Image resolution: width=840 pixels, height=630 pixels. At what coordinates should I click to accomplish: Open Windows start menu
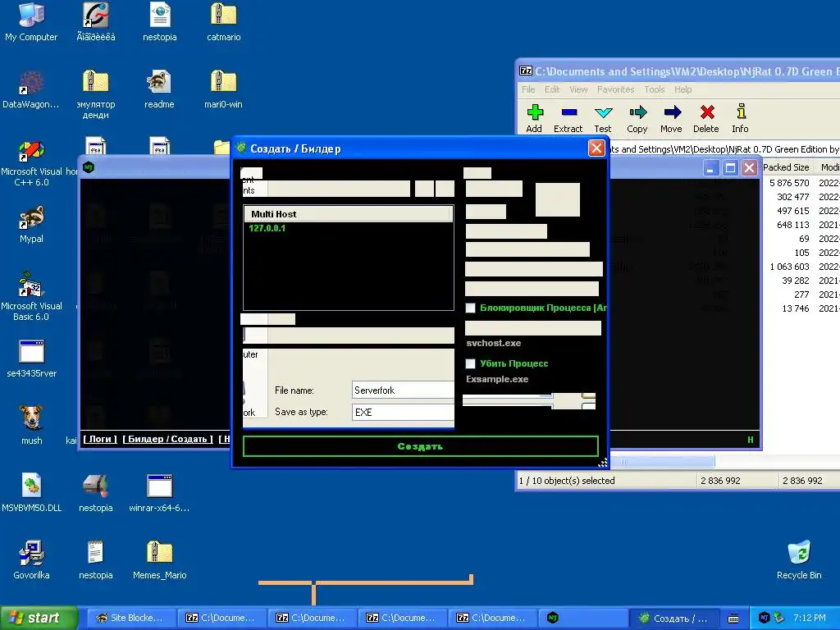pos(39,618)
